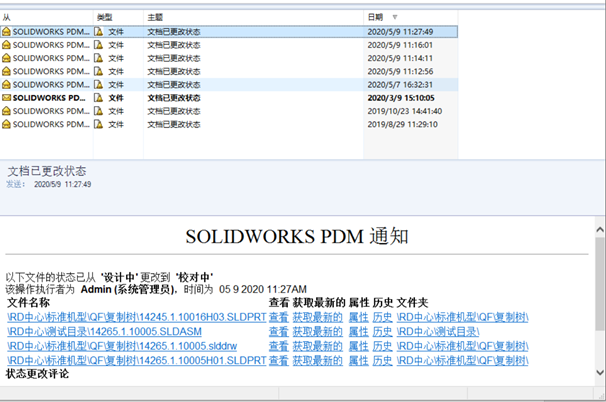Click 获取最新的 for 14265.1.10005.slddrw

(x=318, y=346)
